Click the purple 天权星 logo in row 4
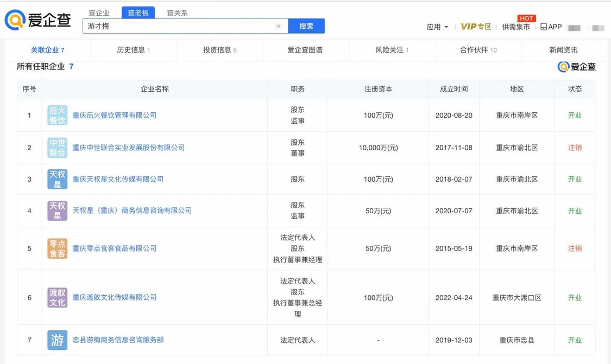This screenshot has height=364, width=611. tap(57, 210)
